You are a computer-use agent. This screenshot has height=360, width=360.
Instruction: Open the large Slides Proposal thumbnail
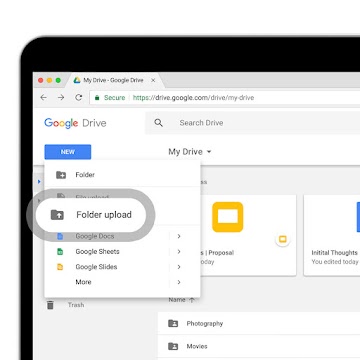pyautogui.click(x=228, y=217)
